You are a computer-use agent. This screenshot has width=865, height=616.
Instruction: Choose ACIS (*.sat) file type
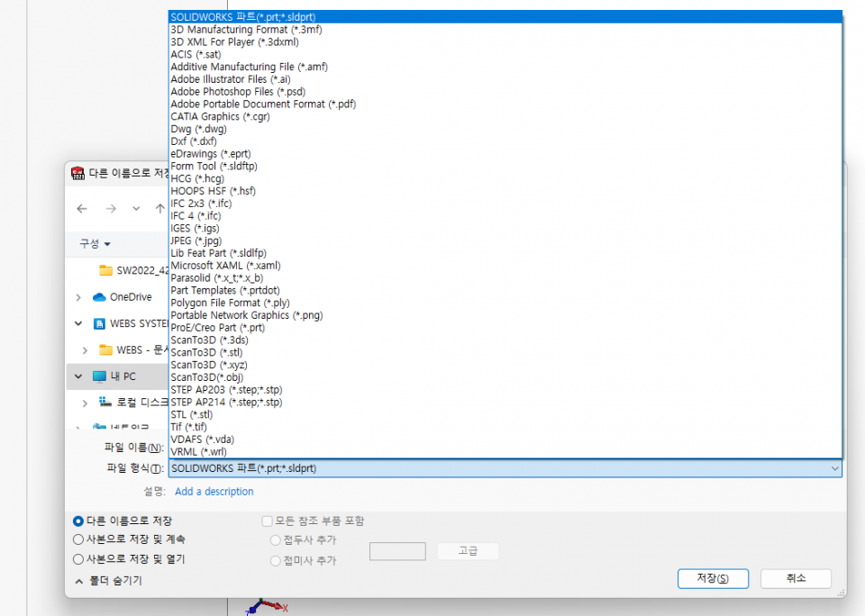click(505, 55)
